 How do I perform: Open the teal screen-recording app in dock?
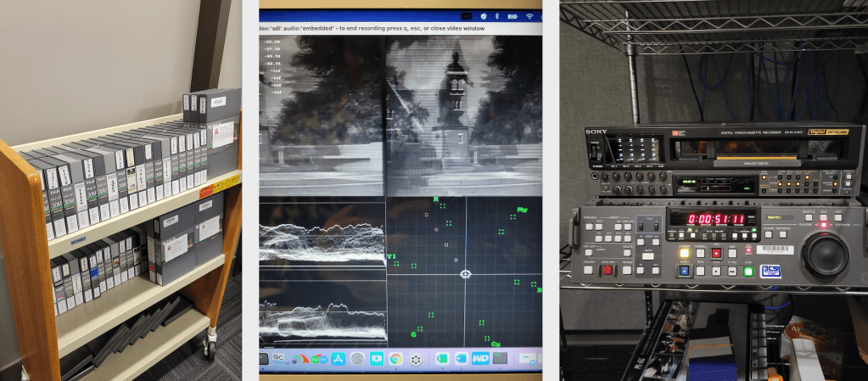[376, 359]
